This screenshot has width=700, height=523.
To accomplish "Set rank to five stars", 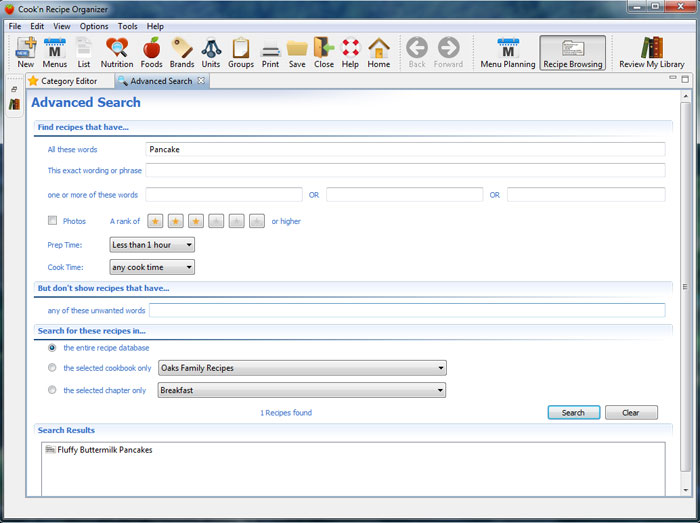I will 237,221.
